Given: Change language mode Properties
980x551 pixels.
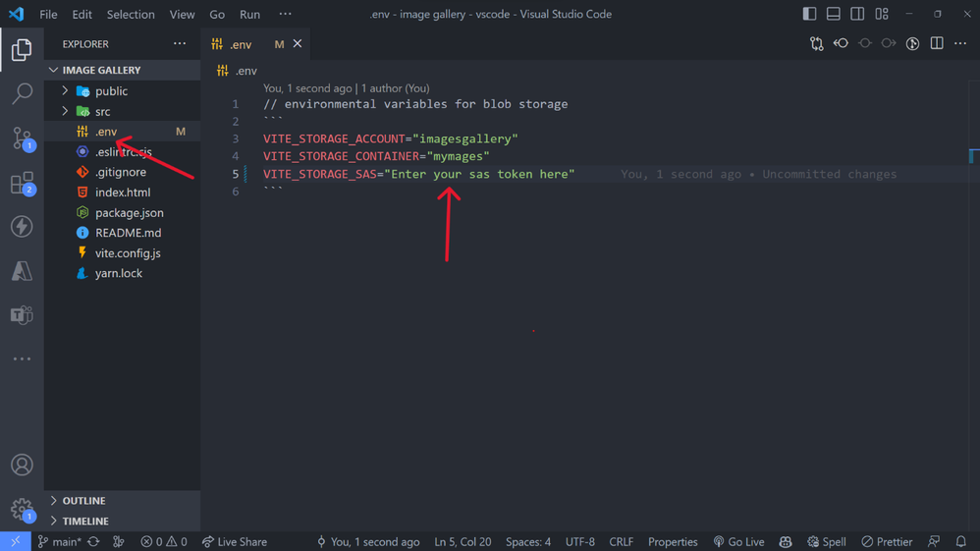Looking at the screenshot, I should point(673,541).
